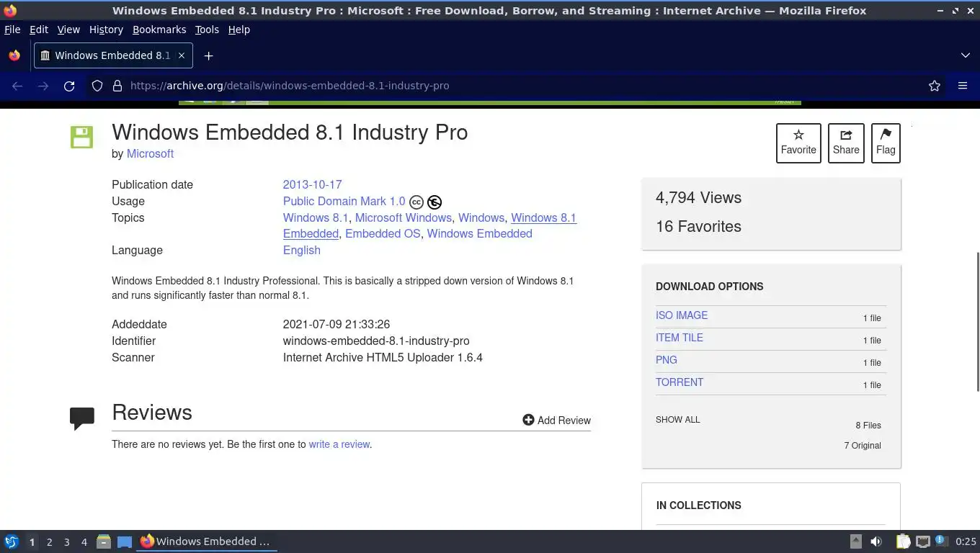Open the Microsoft Windows topic link
The height and width of the screenshot is (553, 980).
(x=404, y=217)
